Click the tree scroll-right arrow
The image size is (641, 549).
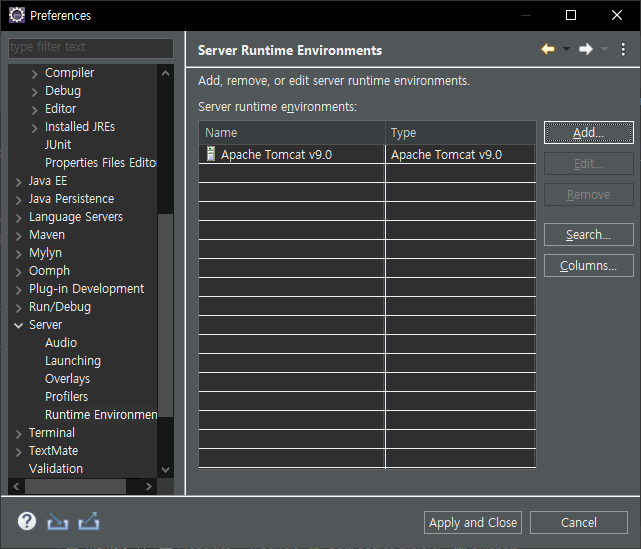pos(148,486)
